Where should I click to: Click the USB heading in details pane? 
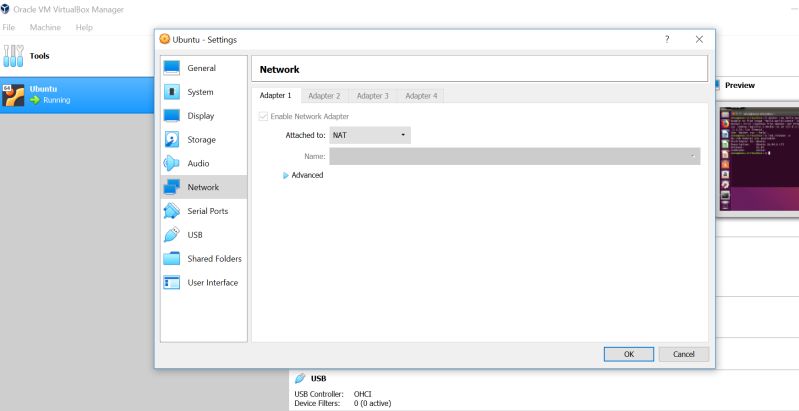click(x=318, y=378)
